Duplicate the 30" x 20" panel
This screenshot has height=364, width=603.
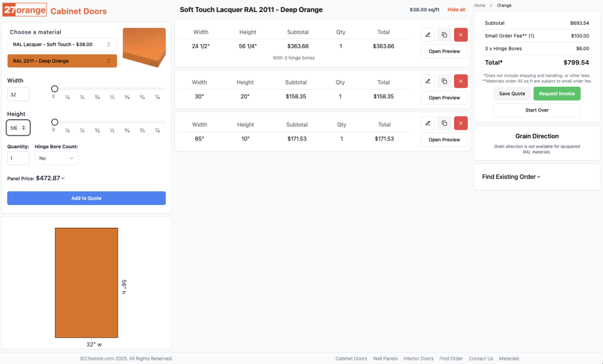point(444,81)
